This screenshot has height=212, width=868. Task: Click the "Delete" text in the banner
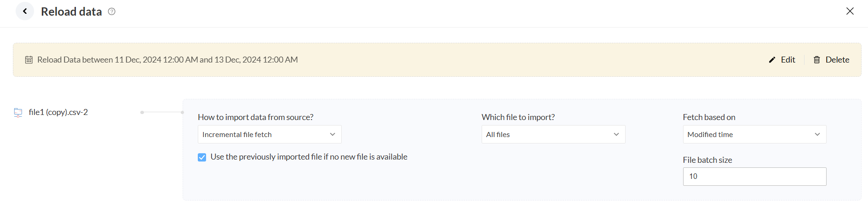(837, 60)
